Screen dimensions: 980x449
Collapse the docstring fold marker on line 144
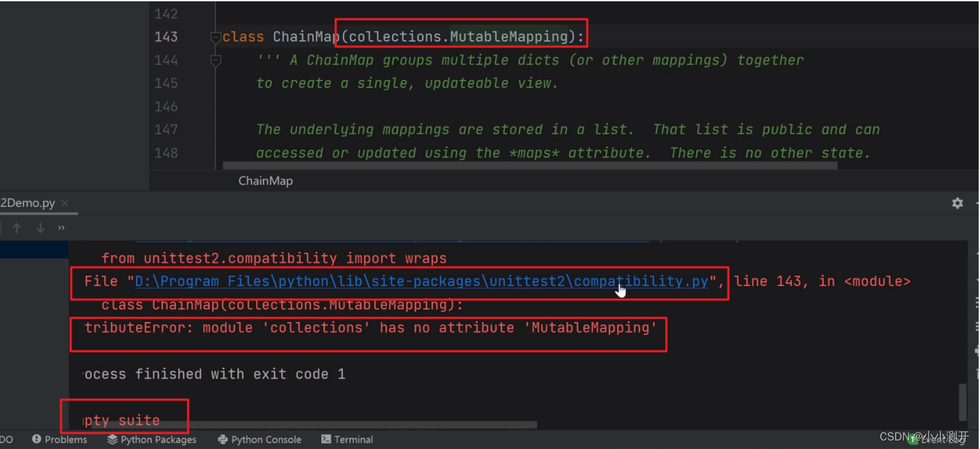tap(215, 60)
